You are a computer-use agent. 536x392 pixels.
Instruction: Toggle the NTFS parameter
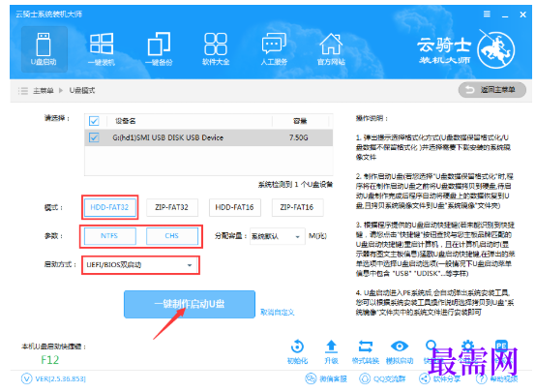(109, 236)
